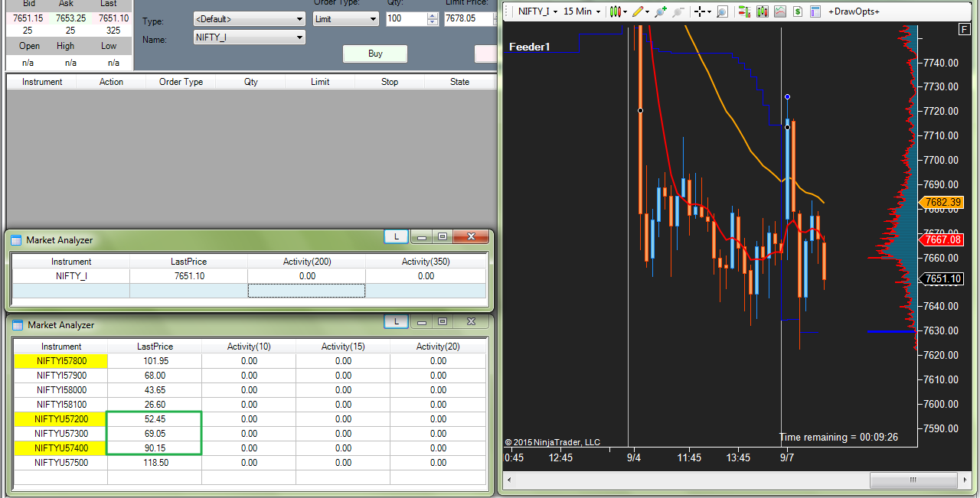
Task: Click the lower Market Analyzer window icon
Action: click(x=18, y=325)
